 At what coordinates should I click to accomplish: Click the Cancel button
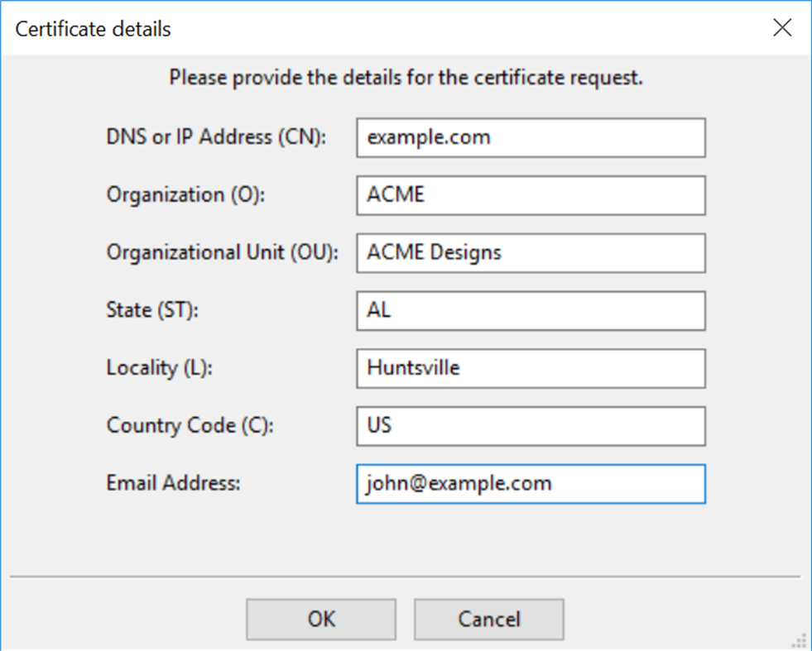pyautogui.click(x=488, y=619)
